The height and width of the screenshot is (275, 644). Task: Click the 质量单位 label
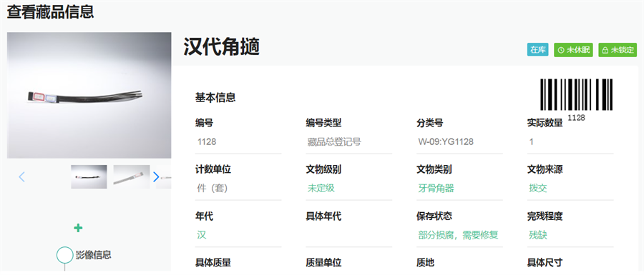pyautogui.click(x=323, y=262)
